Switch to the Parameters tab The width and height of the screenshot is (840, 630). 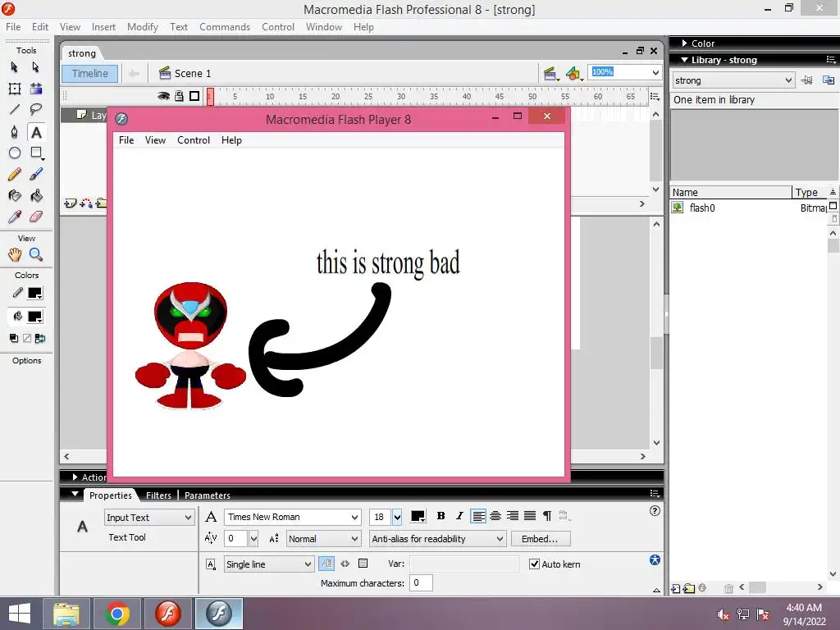point(208,495)
